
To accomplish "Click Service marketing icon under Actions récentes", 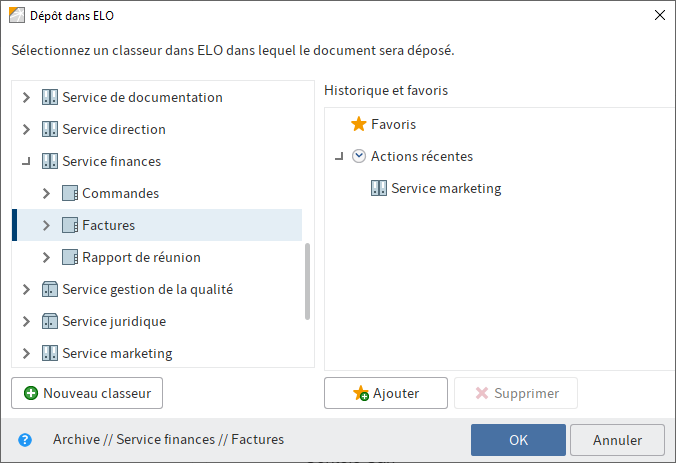I will (379, 188).
